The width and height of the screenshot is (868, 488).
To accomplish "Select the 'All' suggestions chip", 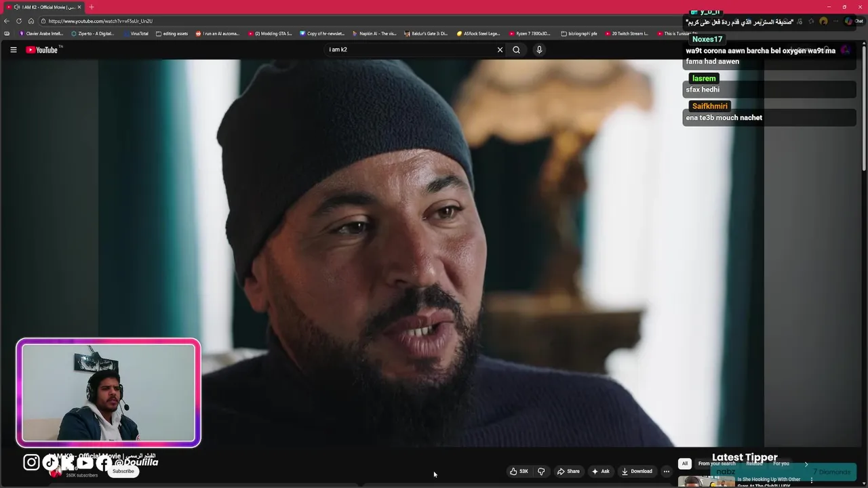I will pos(685,464).
